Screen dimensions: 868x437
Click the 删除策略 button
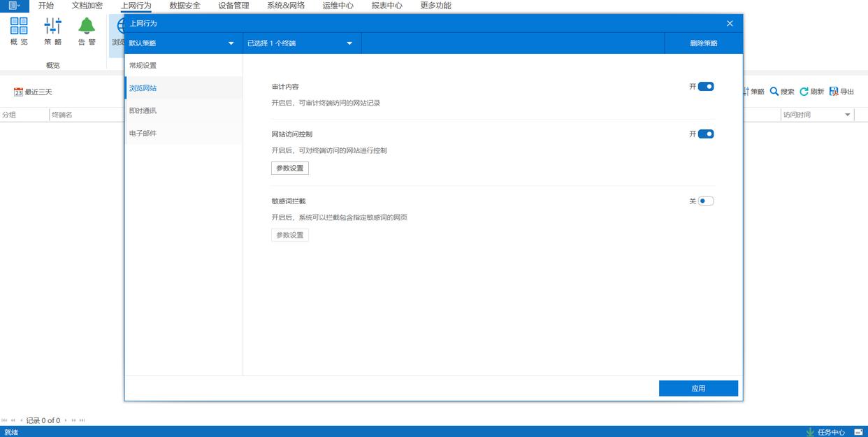(703, 43)
